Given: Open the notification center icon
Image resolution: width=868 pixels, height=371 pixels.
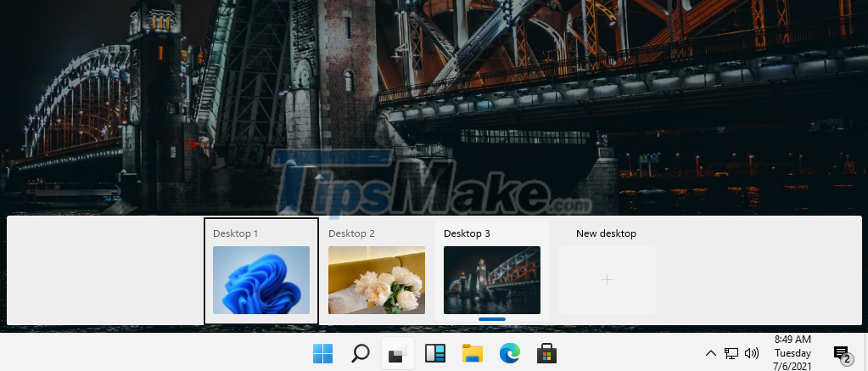Looking at the screenshot, I should coord(842,354).
